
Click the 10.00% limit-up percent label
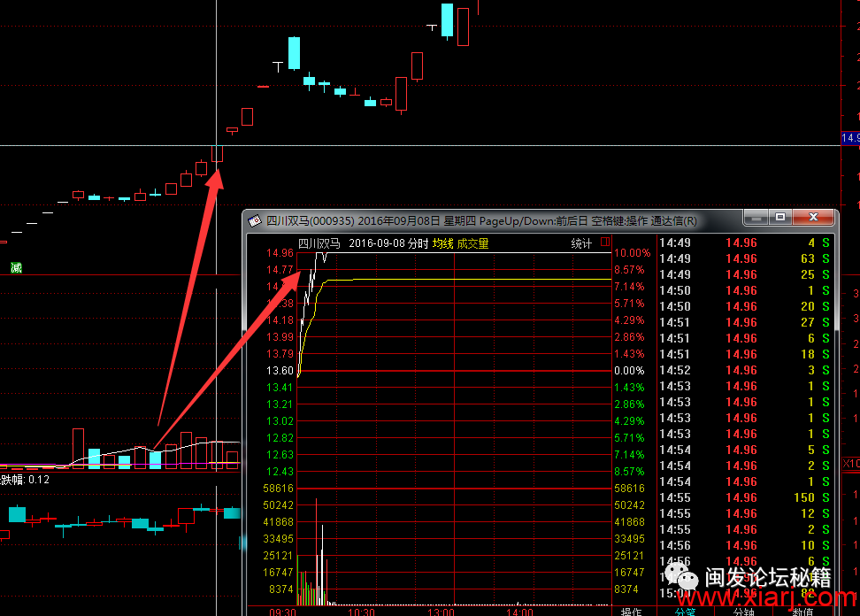(632, 253)
